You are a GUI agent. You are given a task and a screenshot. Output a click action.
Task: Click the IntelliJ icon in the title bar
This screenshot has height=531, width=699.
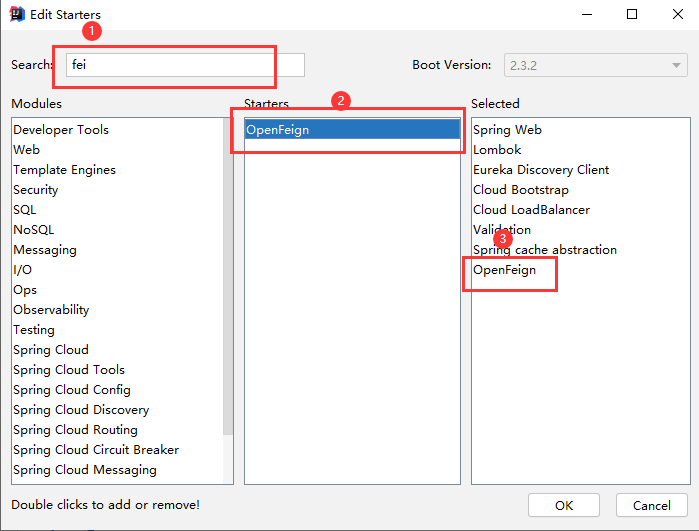click(x=17, y=14)
